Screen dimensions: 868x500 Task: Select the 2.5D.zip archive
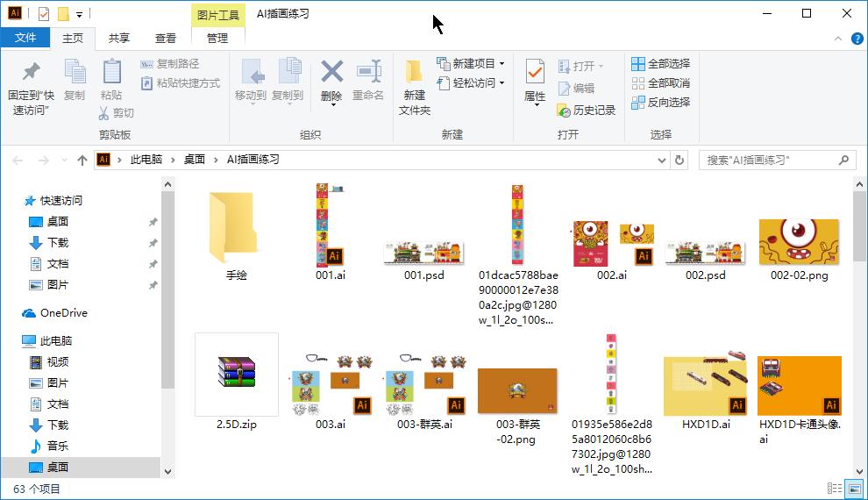click(x=237, y=382)
